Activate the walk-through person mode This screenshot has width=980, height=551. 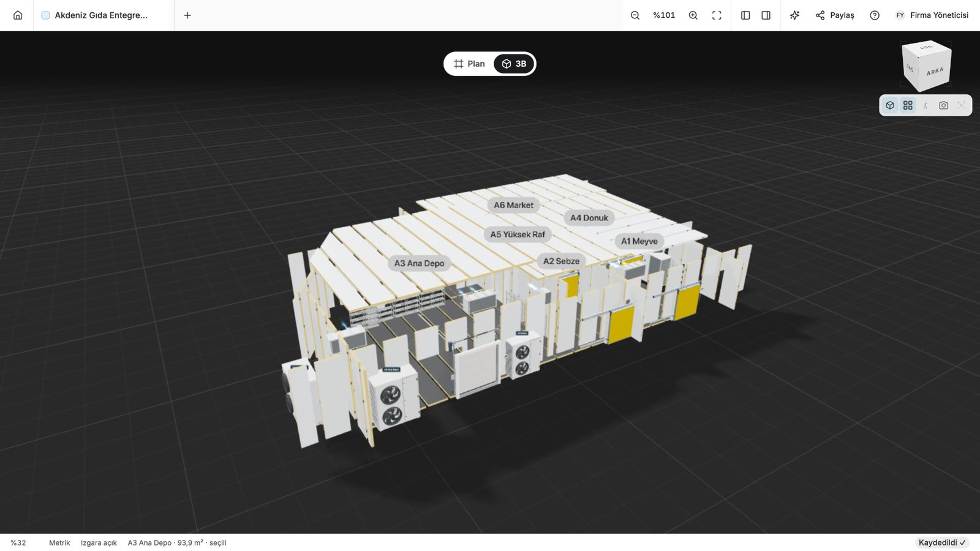tap(925, 105)
